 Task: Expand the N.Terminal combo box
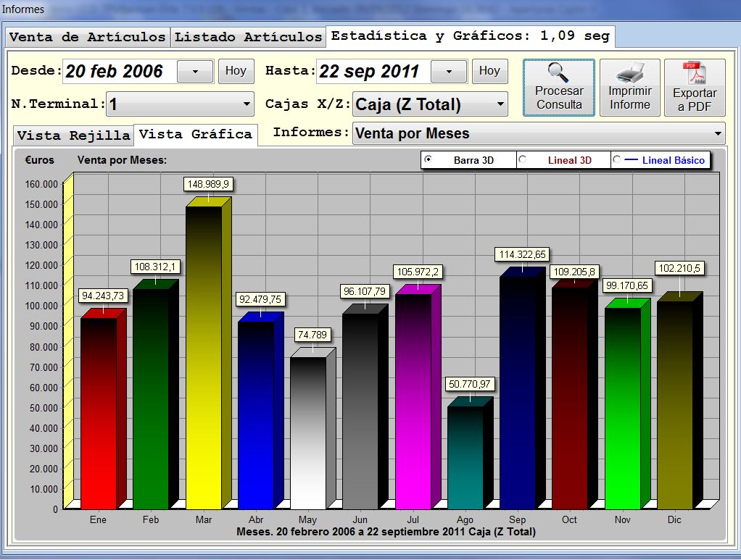click(248, 104)
